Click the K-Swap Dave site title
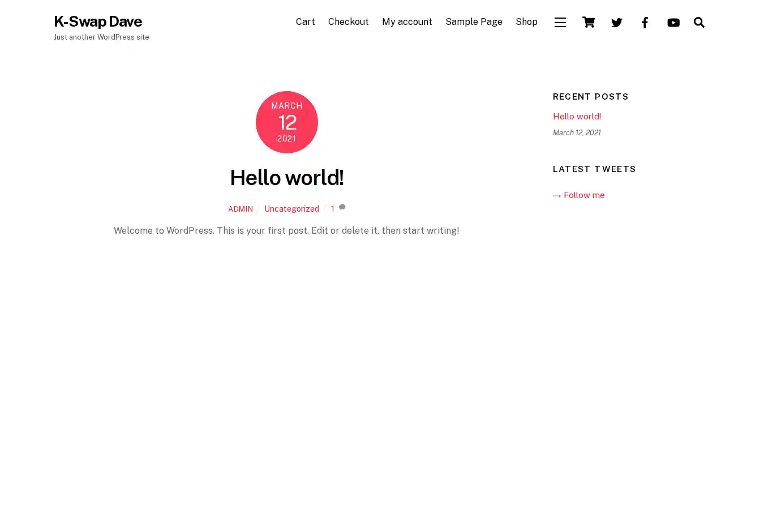Image resolution: width=764 pixels, height=532 pixels. coord(98,22)
